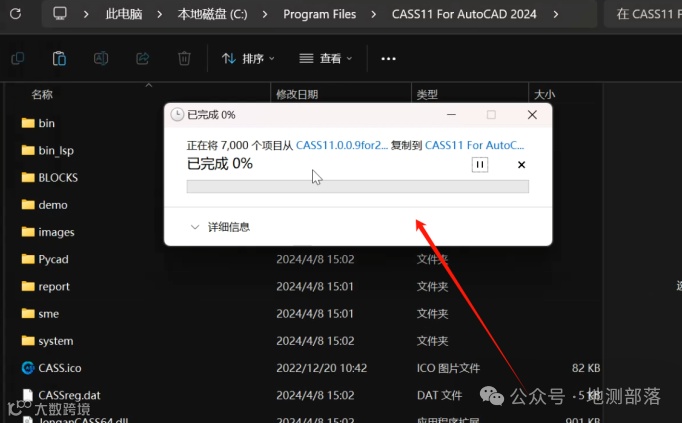Select the demo folder
Viewport: 682px width, 423px height.
53,205
